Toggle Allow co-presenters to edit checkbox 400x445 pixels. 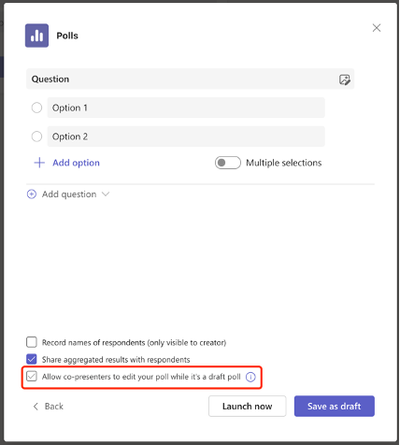pyautogui.click(x=32, y=376)
